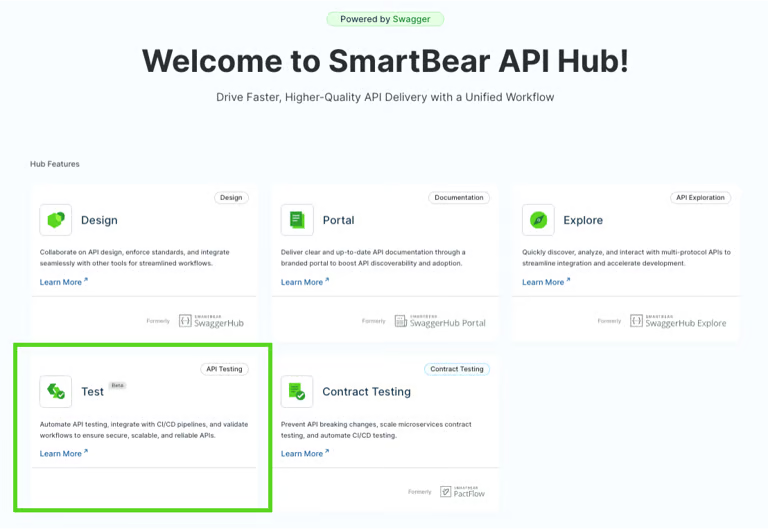This screenshot has height=529, width=768.
Task: Click the SwaggerHub Explore logo
Action: pos(678,321)
